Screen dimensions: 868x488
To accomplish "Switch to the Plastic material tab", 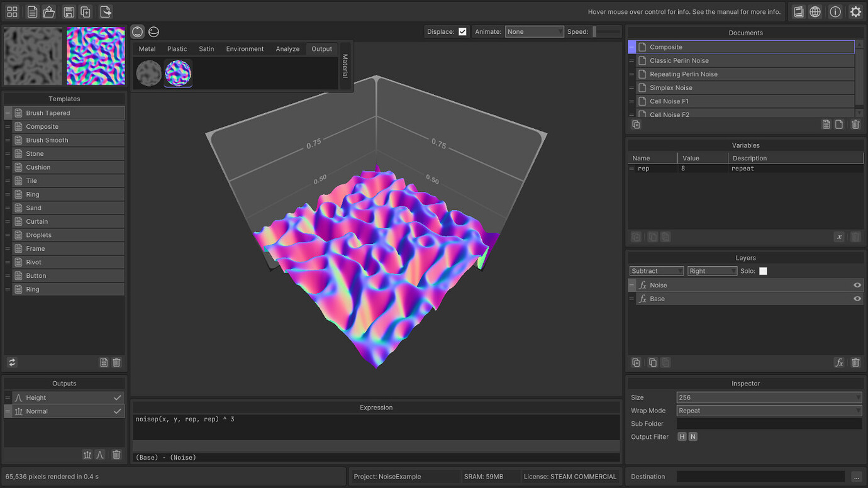I will click(177, 48).
